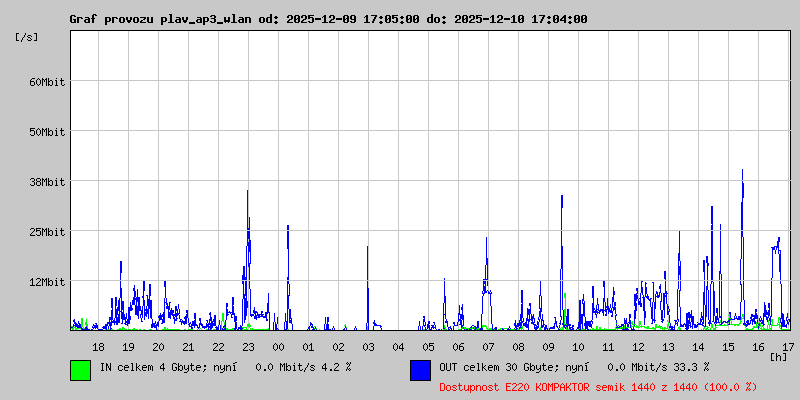Click hour label 02 on the time axis

click(338, 347)
